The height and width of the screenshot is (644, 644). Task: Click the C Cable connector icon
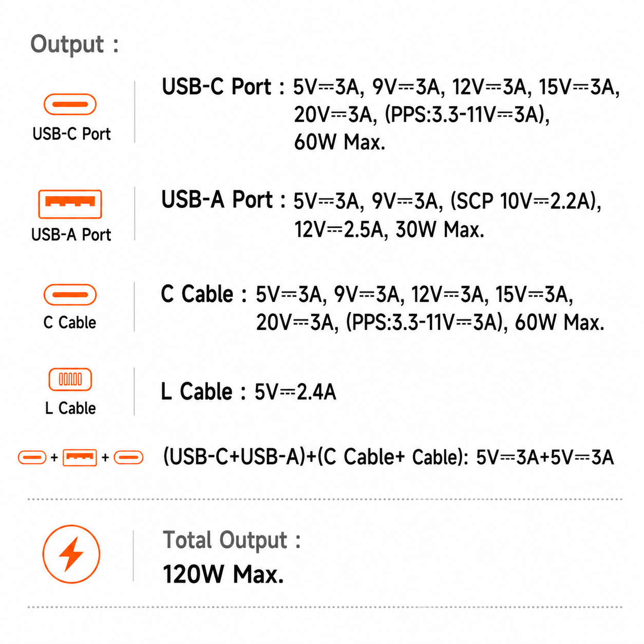[70, 295]
